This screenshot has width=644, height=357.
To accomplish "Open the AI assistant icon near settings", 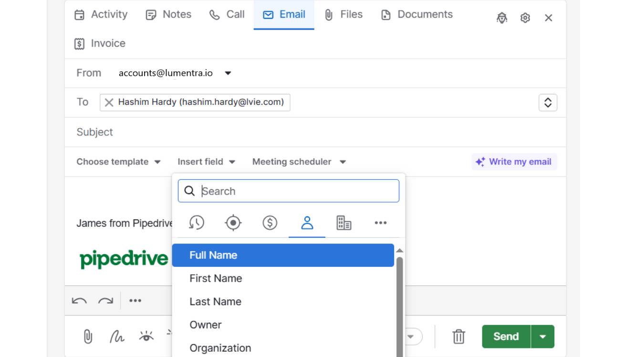I will pos(502,18).
